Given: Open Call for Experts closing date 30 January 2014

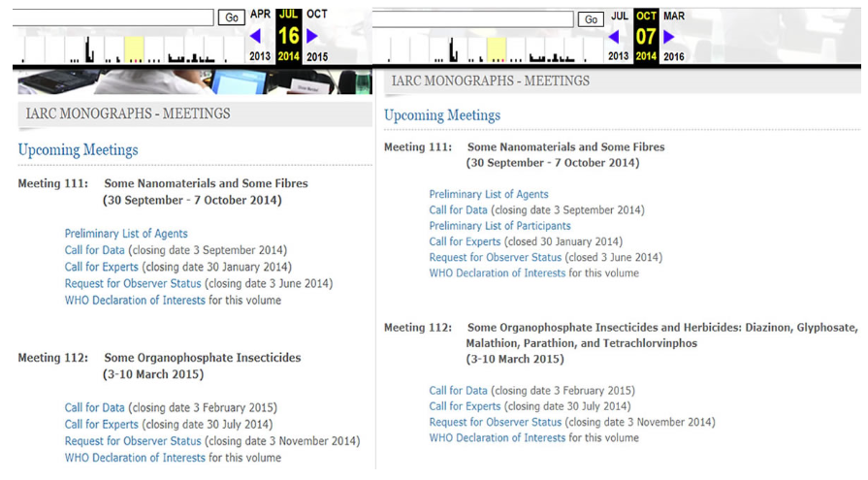Looking at the screenshot, I should click(101, 267).
